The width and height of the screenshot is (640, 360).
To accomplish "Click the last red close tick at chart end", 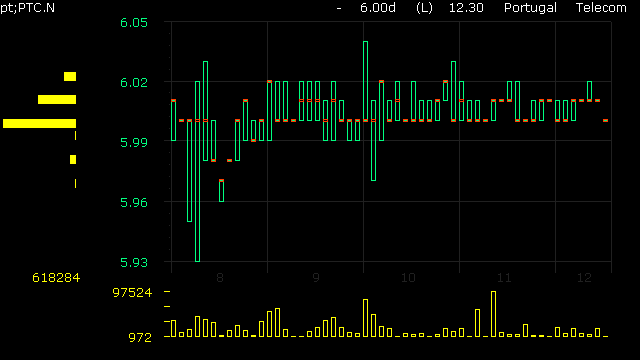I will 606,120.
